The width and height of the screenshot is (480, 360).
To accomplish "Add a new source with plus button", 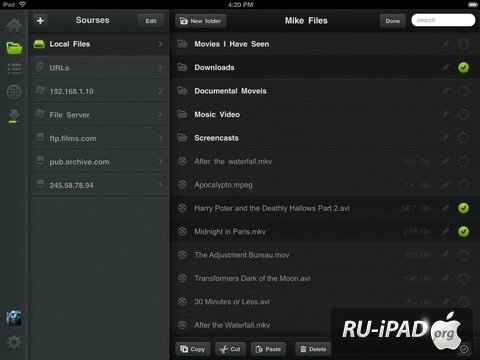I will [40, 21].
